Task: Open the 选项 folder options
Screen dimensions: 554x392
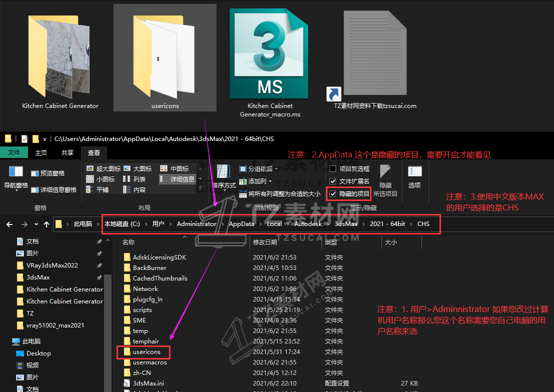Action: tap(414, 177)
